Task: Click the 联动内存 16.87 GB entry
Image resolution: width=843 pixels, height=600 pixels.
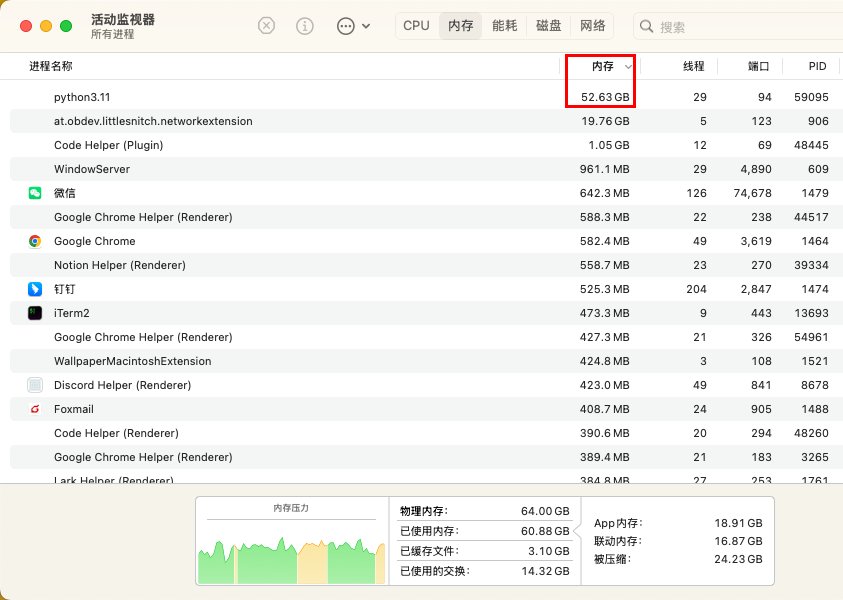Action: tap(678, 541)
